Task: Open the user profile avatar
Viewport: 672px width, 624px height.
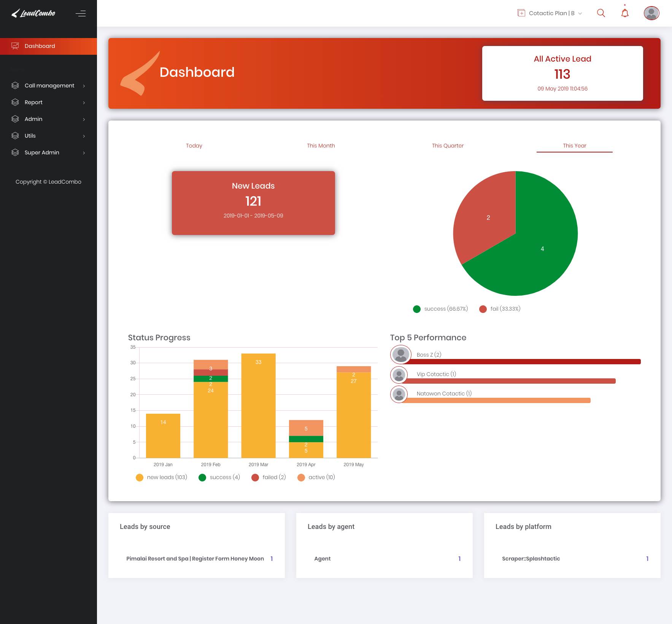Action: [x=651, y=13]
